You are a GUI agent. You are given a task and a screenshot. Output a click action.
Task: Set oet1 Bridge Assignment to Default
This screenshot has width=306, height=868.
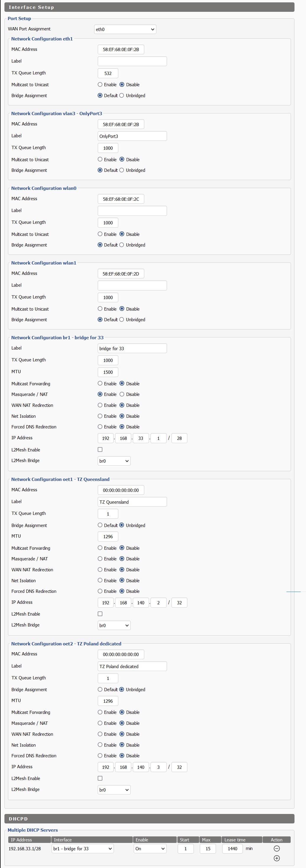[100, 525]
